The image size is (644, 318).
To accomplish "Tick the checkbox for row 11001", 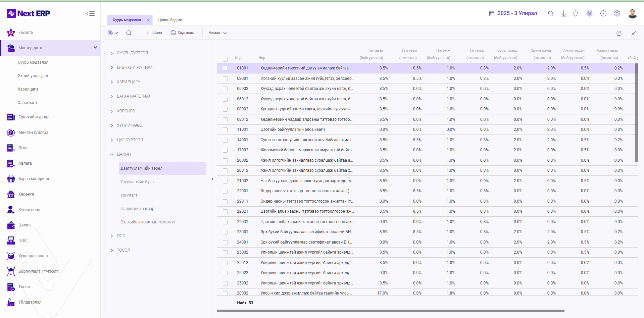I will tap(225, 130).
